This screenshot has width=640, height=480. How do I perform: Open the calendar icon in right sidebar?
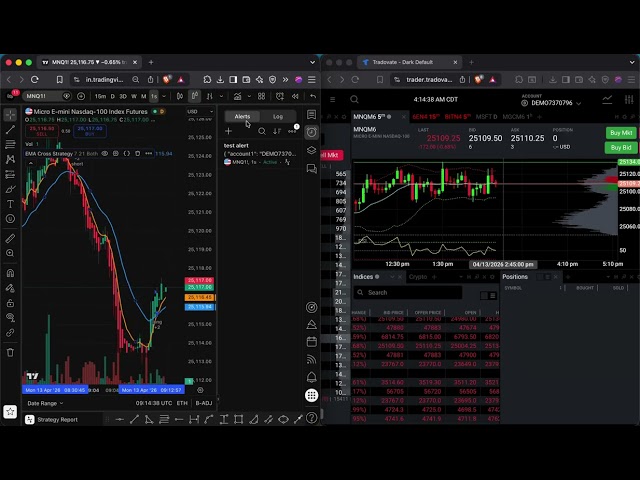click(311, 342)
